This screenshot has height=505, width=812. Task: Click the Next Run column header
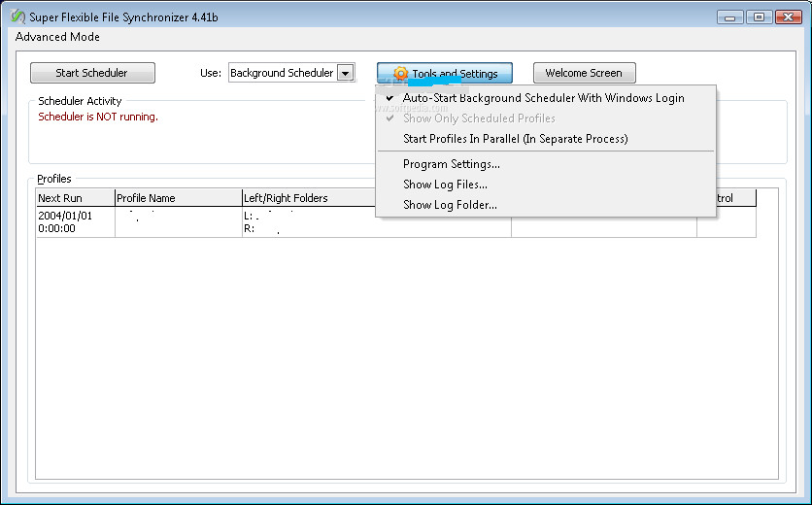[75, 198]
